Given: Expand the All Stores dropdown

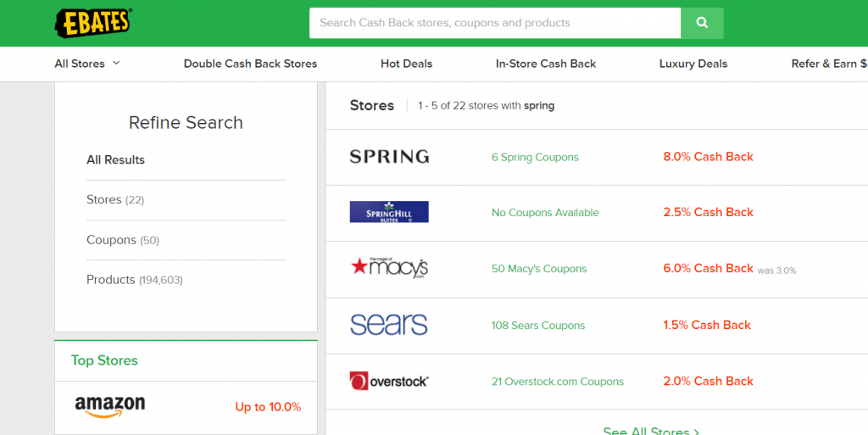Looking at the screenshot, I should pos(87,64).
